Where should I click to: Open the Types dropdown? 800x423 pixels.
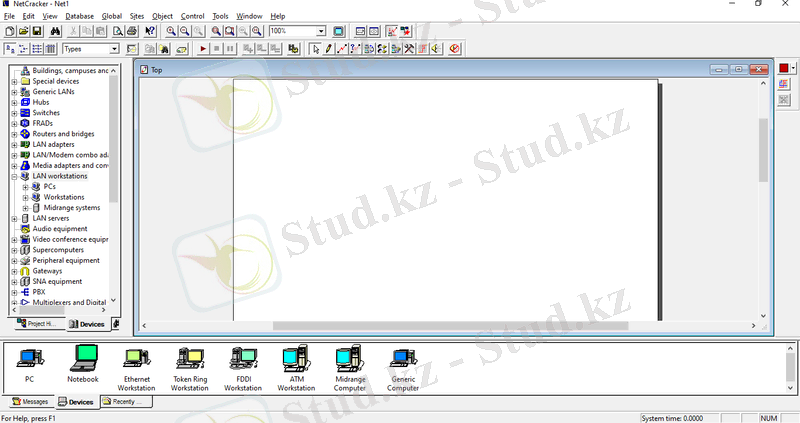pyautogui.click(x=114, y=49)
